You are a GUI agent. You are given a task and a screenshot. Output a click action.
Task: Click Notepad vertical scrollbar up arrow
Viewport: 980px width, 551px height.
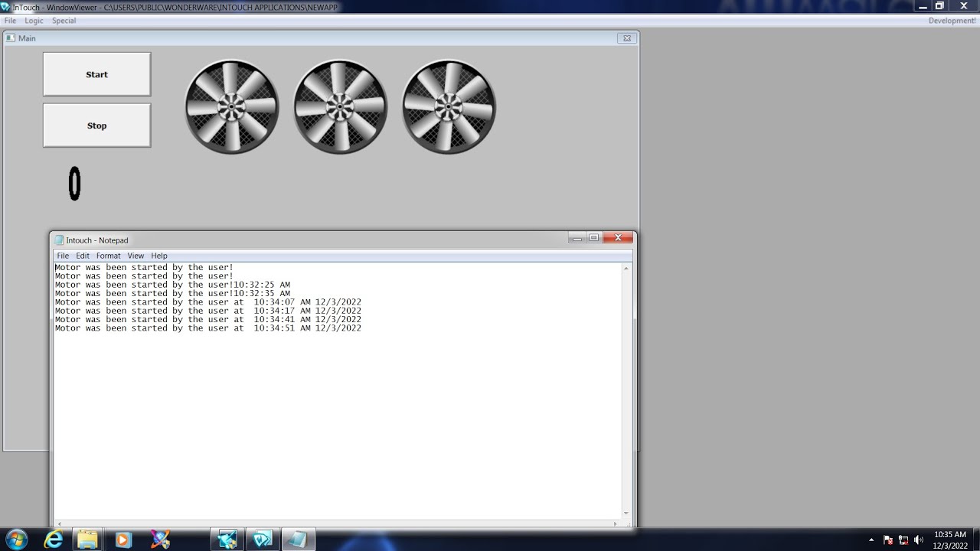pos(626,269)
